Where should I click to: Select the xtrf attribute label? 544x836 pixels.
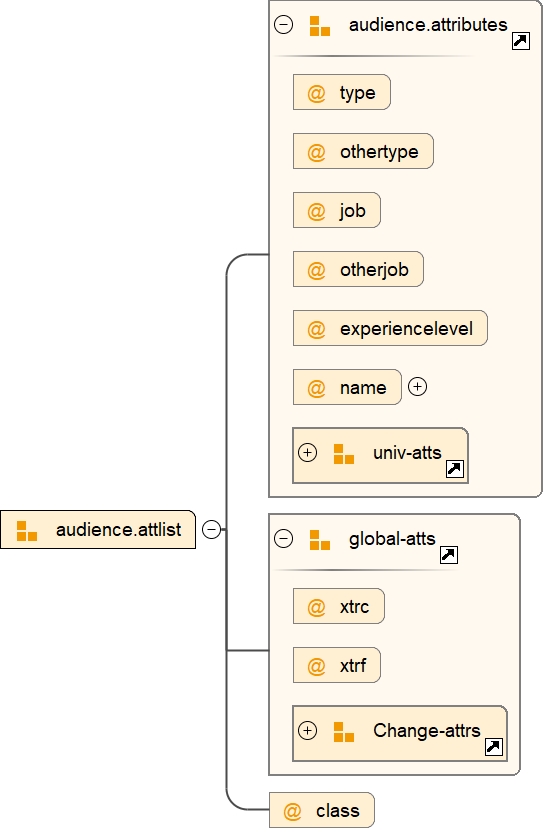pos(353,665)
